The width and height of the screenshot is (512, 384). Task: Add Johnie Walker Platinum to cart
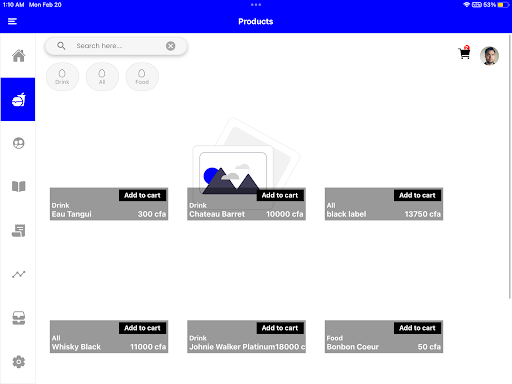tap(280, 328)
